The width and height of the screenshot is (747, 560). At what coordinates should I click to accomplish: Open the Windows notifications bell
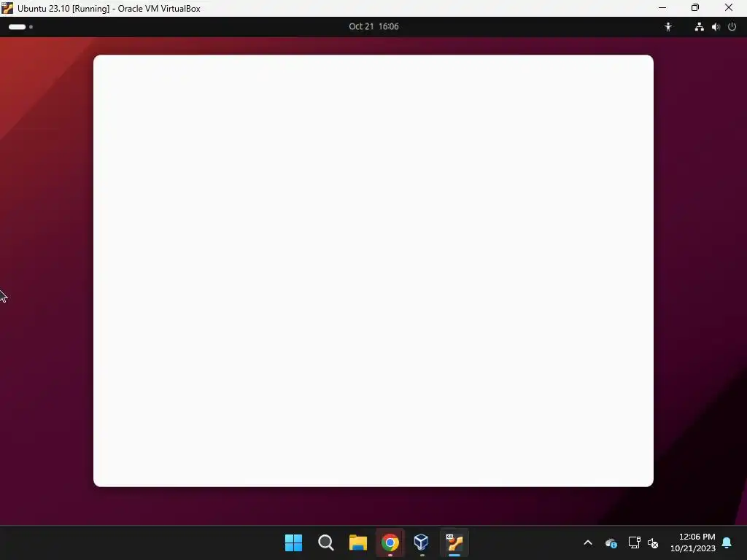[727, 542]
